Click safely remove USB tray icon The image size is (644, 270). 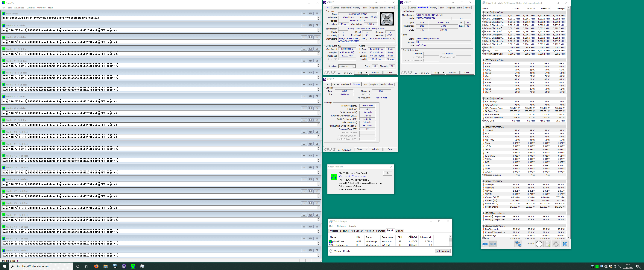tap(615, 266)
